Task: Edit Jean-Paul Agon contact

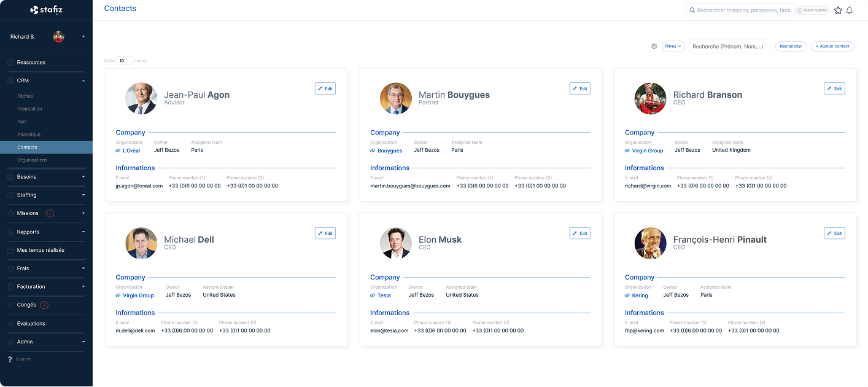Action: (325, 89)
